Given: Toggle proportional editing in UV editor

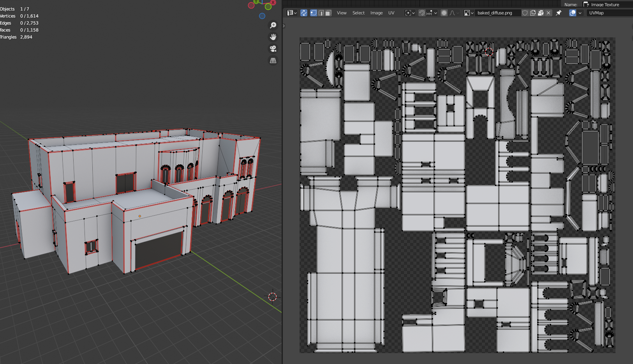Looking at the screenshot, I should coord(444,13).
